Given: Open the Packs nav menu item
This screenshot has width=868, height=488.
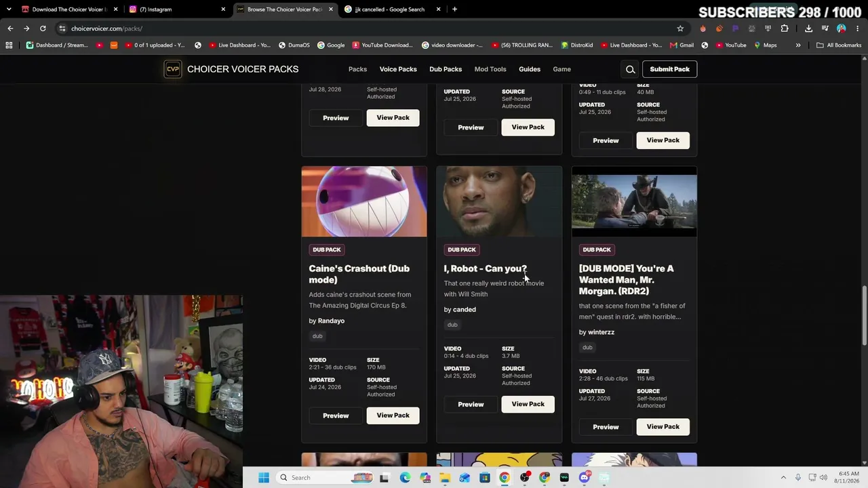Looking at the screenshot, I should tap(357, 69).
